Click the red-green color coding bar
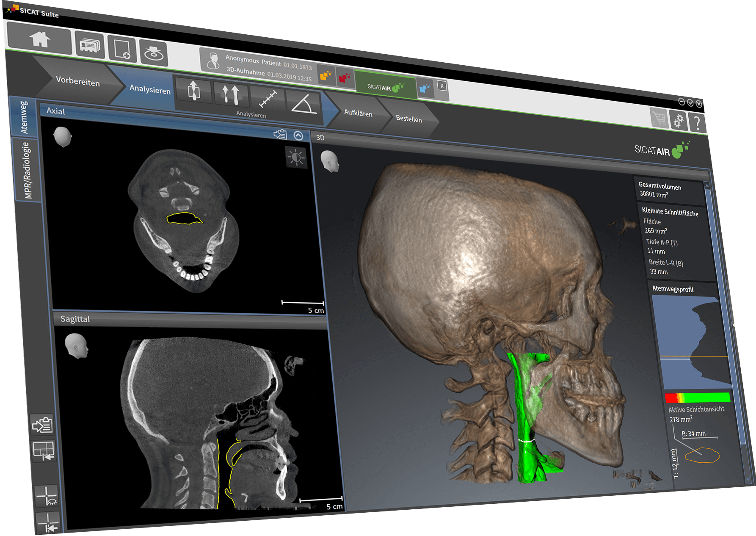Viewport: 756px width, 536px height. click(698, 398)
